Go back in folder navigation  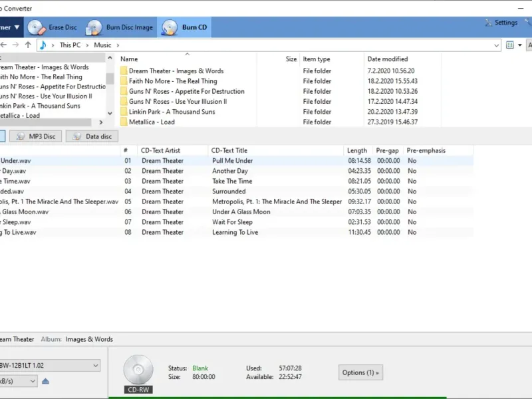(x=3, y=45)
